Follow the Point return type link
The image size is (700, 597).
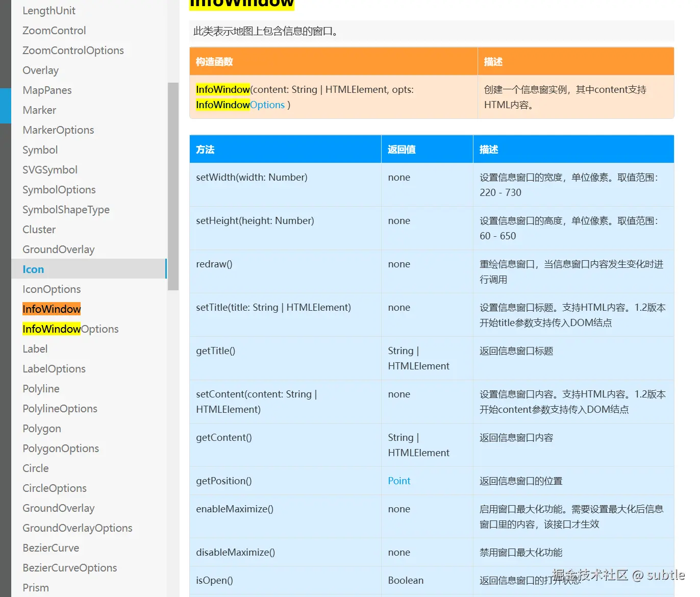(399, 481)
